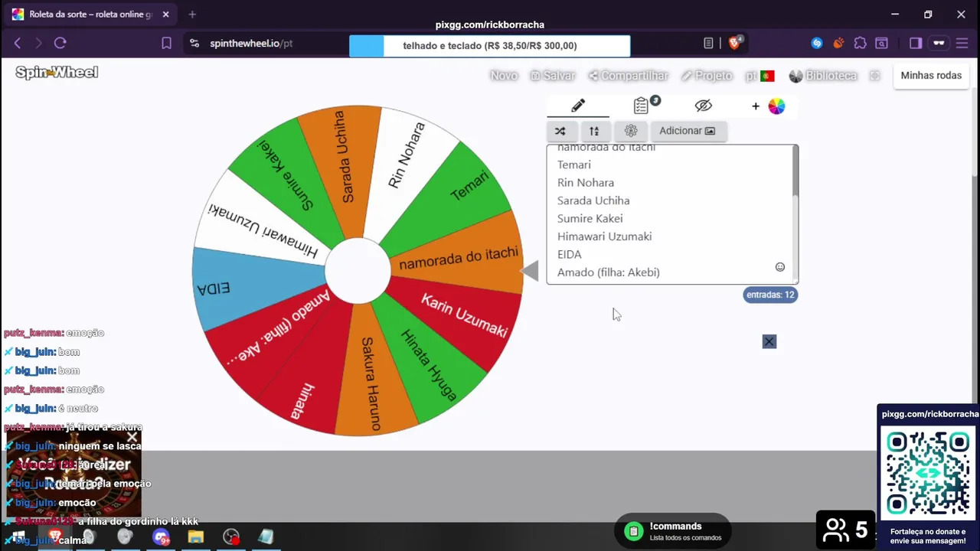Select the Roleta da sorte browser tab
Screen dimensions: 980x551
click(x=90, y=14)
